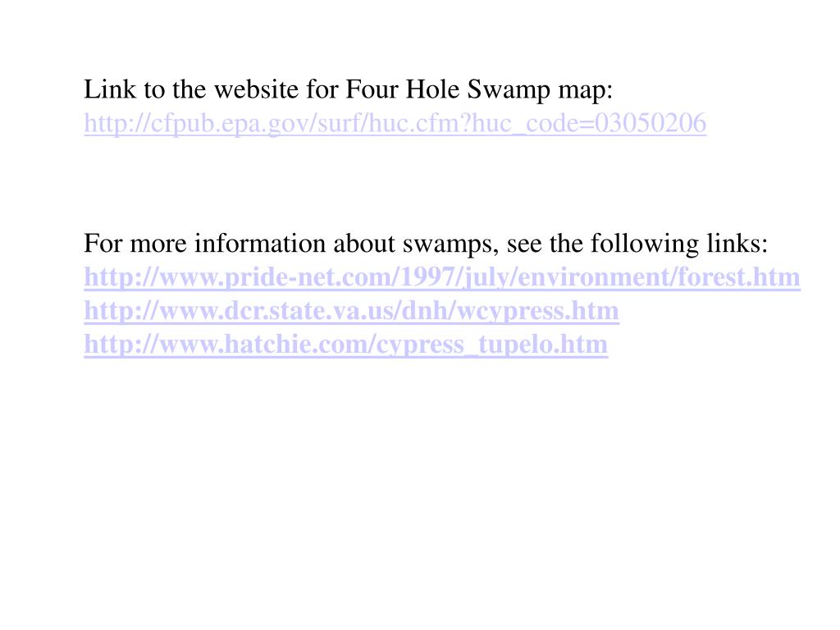The width and height of the screenshot is (840, 630).
Task: Click the EPA link ending in huc_code=03050206
Action: (x=395, y=123)
